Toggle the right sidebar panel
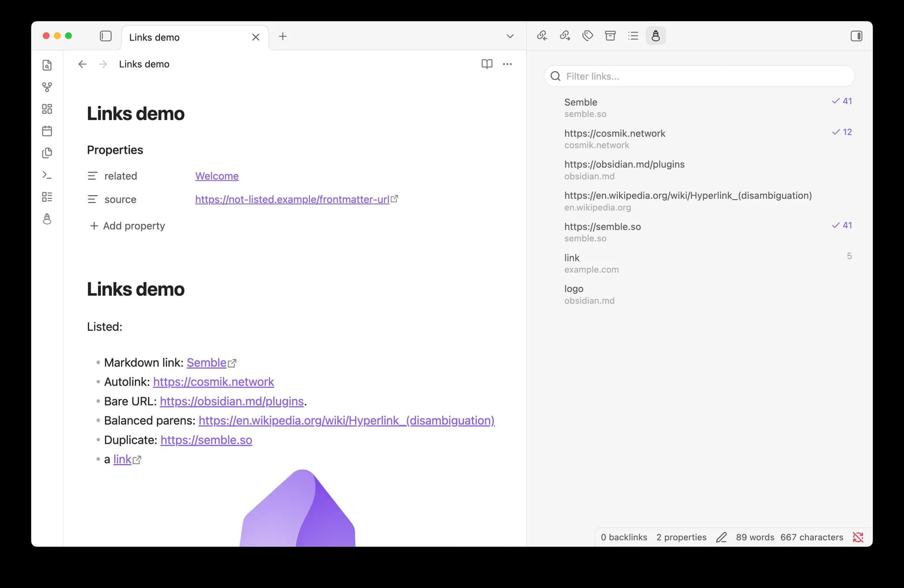The width and height of the screenshot is (904, 588). [856, 36]
